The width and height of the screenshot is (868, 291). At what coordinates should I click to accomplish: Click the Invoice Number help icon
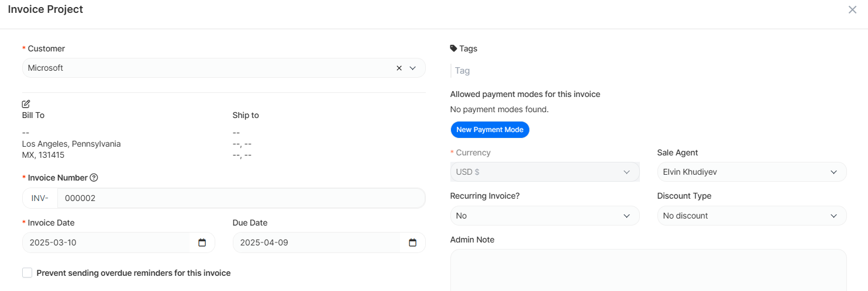(x=94, y=178)
